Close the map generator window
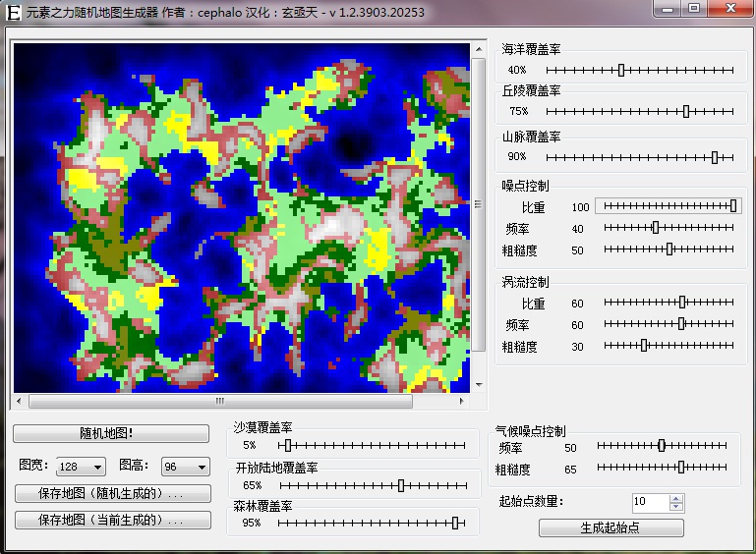 pos(730,9)
